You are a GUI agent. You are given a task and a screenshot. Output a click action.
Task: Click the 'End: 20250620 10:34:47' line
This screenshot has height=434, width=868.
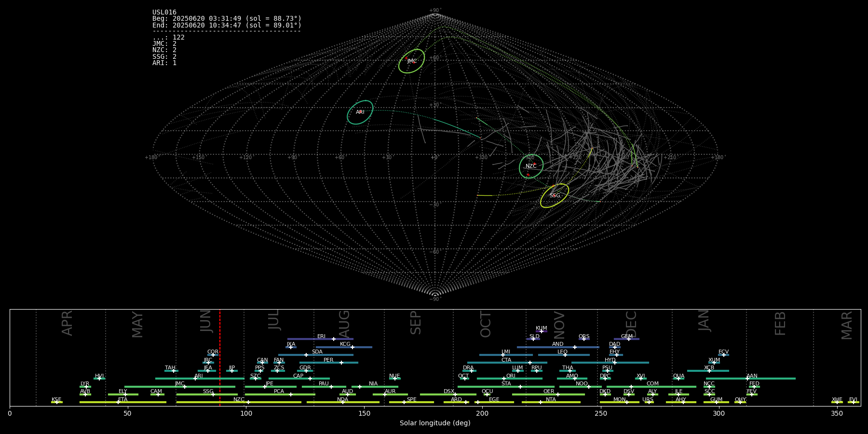click(227, 25)
